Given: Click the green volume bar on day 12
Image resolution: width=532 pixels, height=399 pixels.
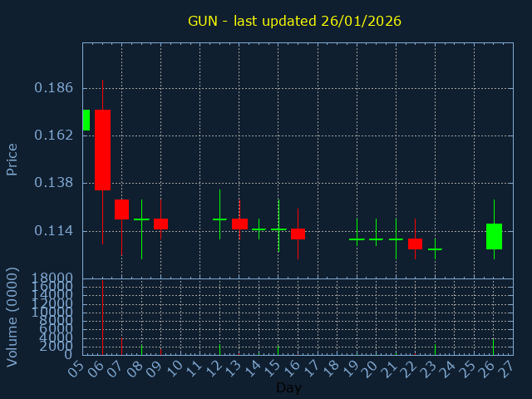Looking at the screenshot, I should point(219,349).
